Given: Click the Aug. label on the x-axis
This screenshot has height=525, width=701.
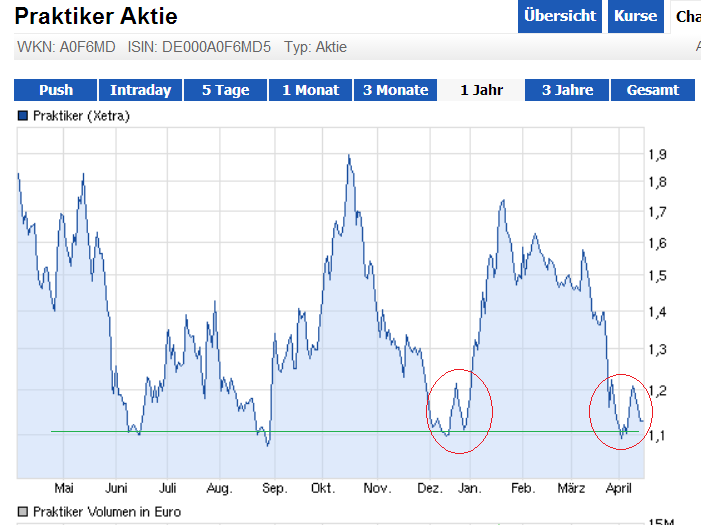Looking at the screenshot, I should tap(219, 488).
